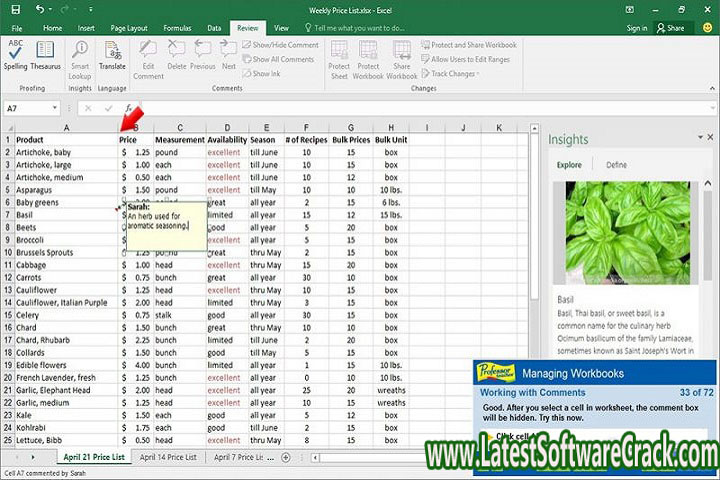Switch to Define in Insights pane
720x480 pixels.
coord(616,165)
